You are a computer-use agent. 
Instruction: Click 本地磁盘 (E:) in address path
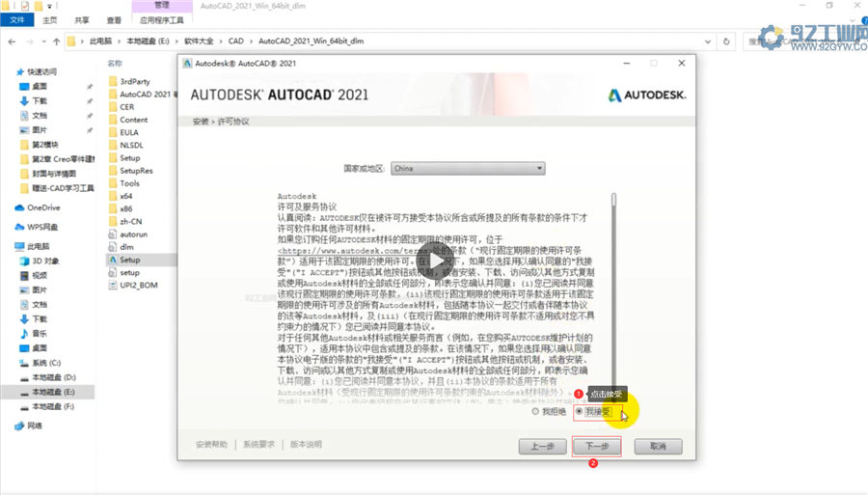(148, 41)
